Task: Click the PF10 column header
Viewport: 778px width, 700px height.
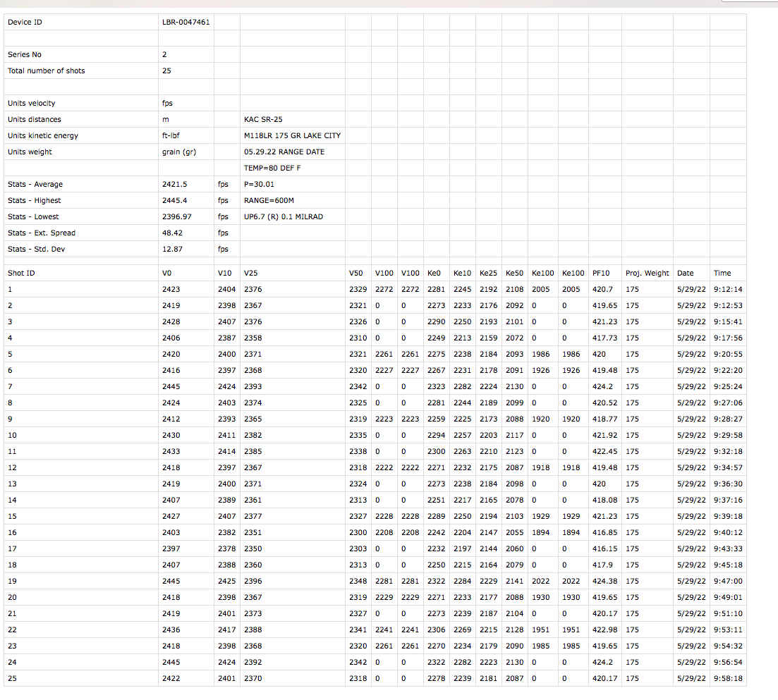Action: coord(601,273)
